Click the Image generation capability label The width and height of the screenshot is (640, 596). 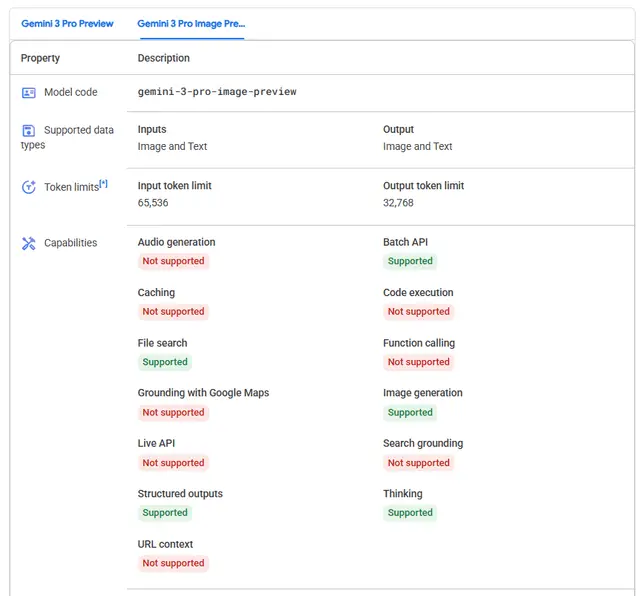point(423,393)
